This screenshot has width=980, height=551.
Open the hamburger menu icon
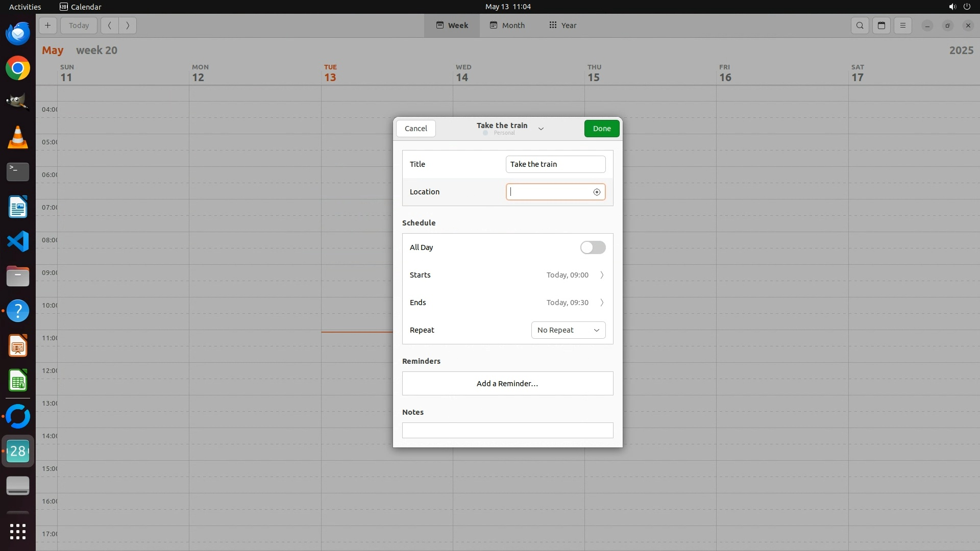click(x=903, y=26)
